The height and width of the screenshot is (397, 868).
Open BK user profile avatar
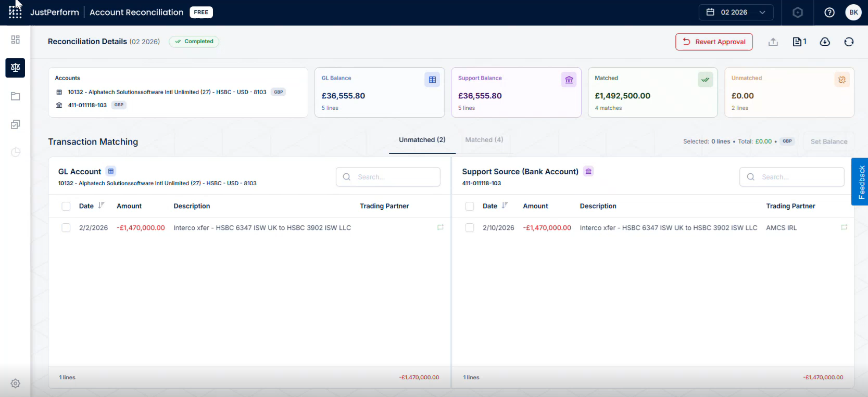point(853,12)
